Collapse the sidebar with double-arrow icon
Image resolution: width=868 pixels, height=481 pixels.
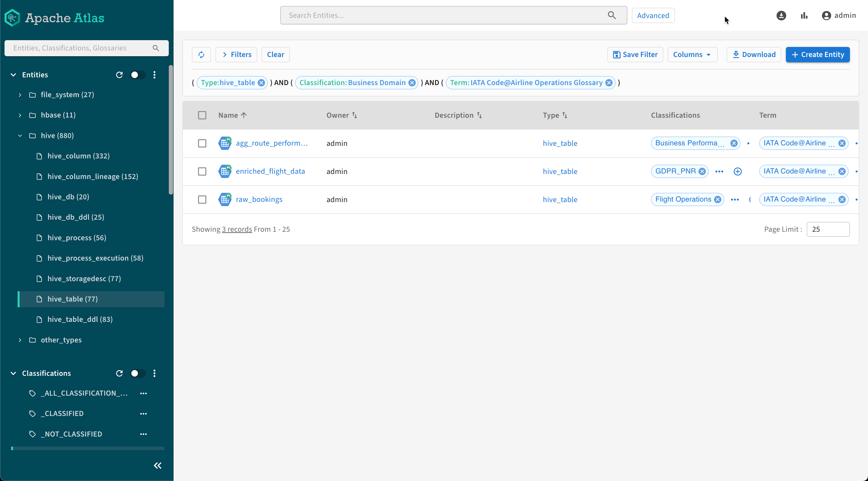coord(157,465)
